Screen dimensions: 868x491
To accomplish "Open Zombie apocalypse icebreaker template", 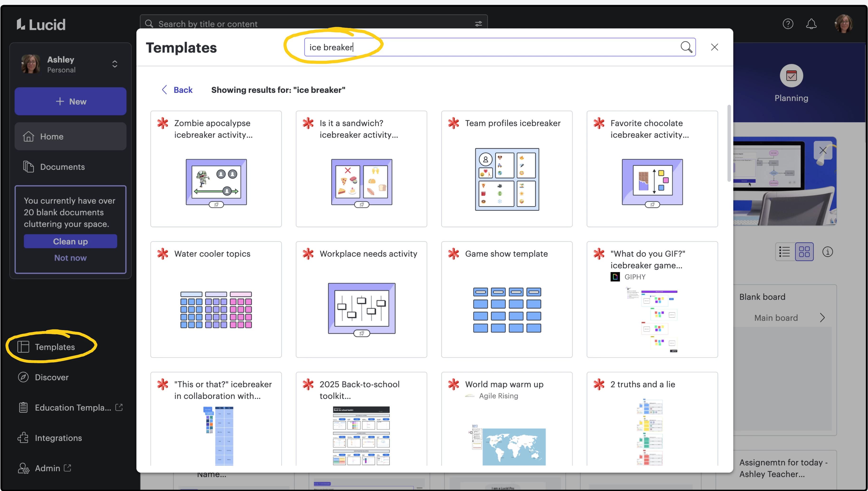I will (216, 168).
